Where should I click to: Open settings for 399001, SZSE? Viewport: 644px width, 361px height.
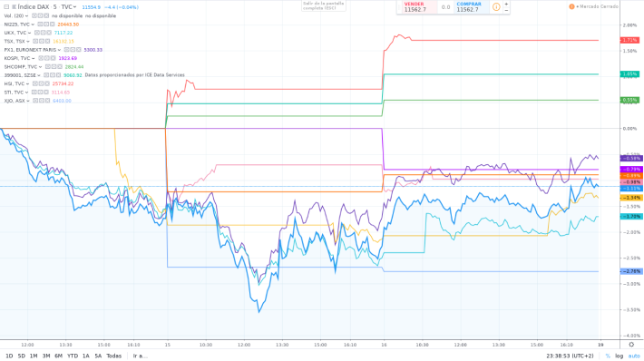point(53,75)
